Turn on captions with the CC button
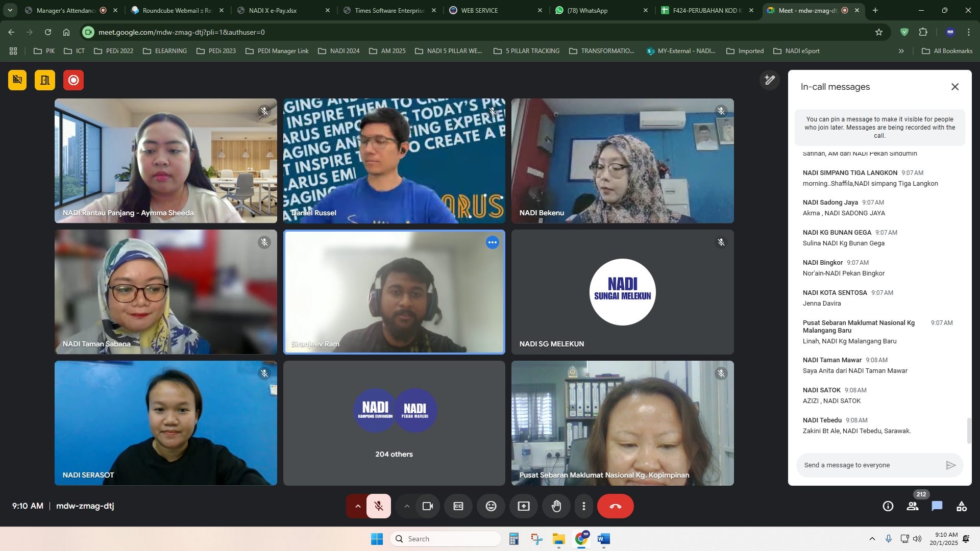 click(459, 506)
